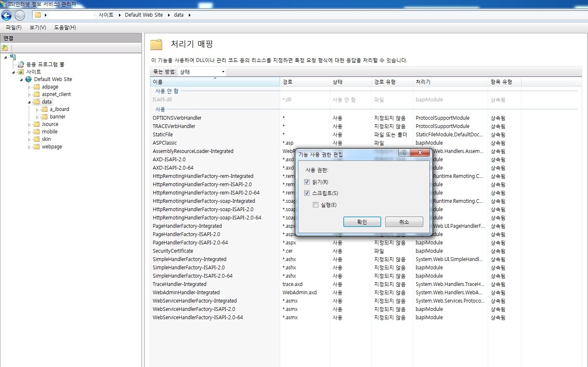The width and height of the screenshot is (588, 367).
Task: Select the disabled ISAPI-dll row
Action: [329, 100]
